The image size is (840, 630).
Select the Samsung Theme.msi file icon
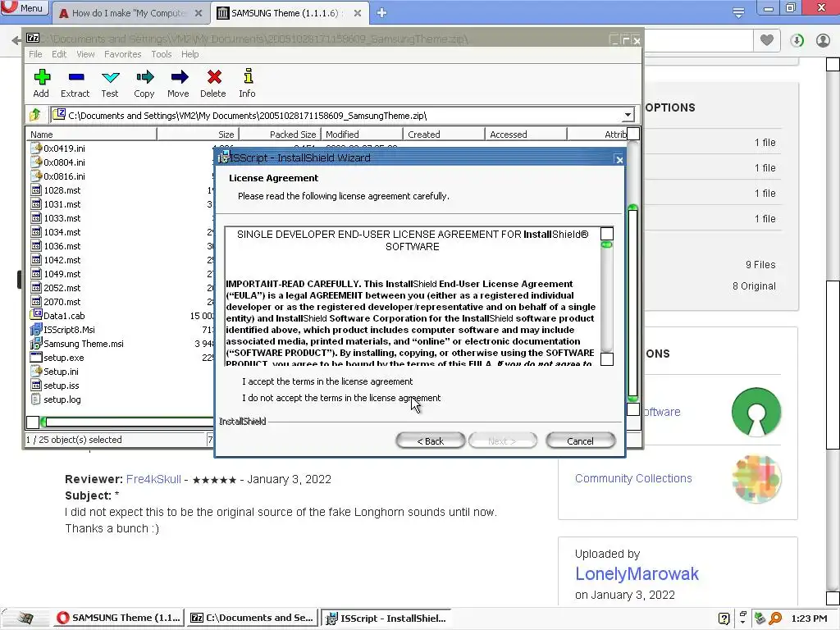point(36,343)
